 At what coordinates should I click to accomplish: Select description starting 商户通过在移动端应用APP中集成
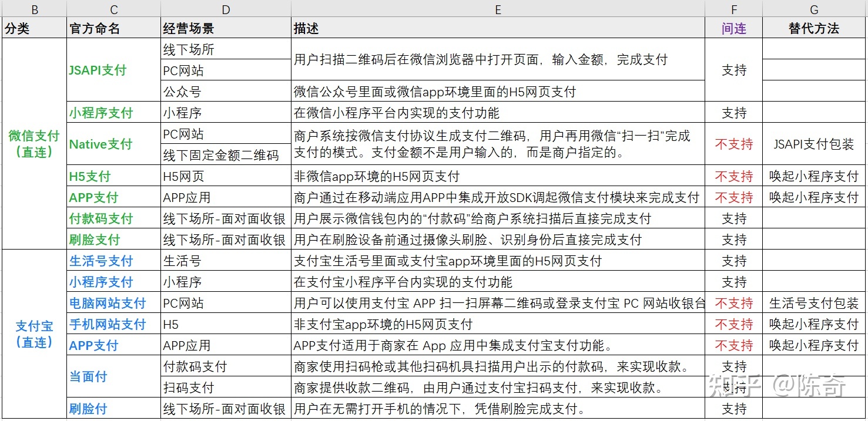[x=498, y=197]
